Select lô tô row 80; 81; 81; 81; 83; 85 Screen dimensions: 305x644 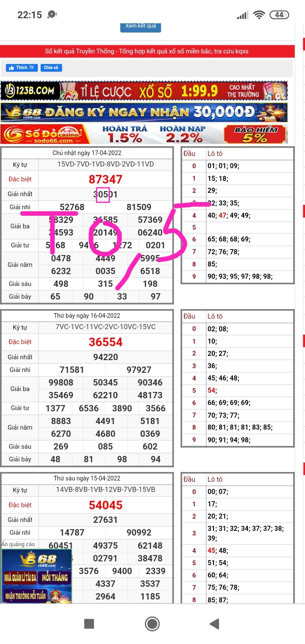(240, 427)
